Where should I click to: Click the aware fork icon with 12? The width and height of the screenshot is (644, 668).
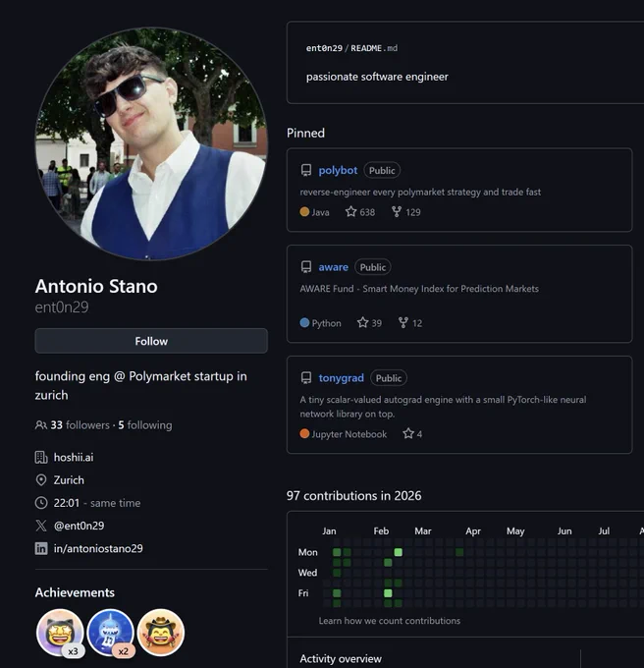403,322
